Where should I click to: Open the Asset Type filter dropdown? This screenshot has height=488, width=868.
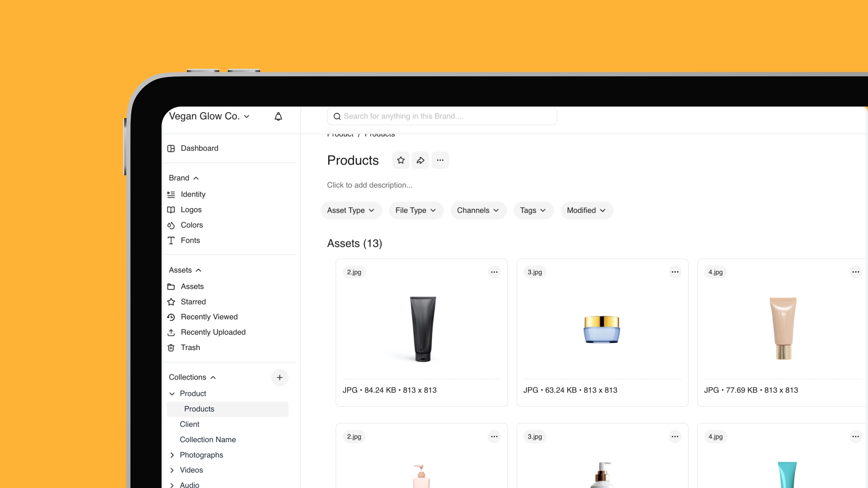pyautogui.click(x=351, y=211)
